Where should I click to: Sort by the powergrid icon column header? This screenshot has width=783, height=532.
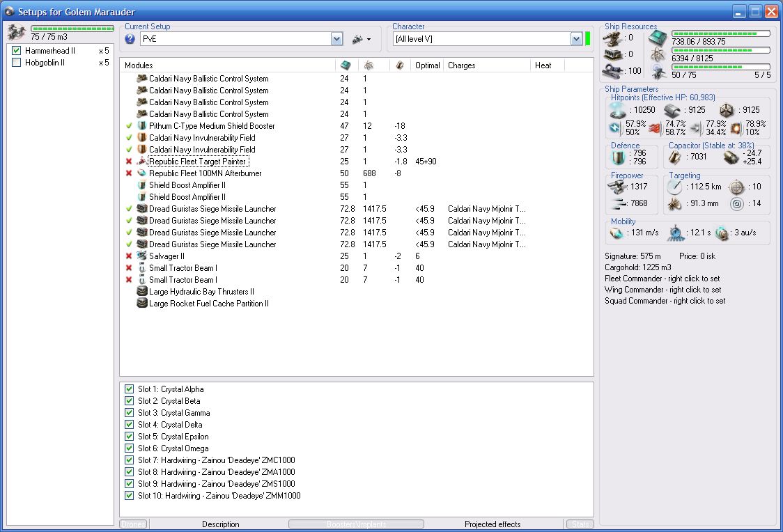pyautogui.click(x=369, y=65)
